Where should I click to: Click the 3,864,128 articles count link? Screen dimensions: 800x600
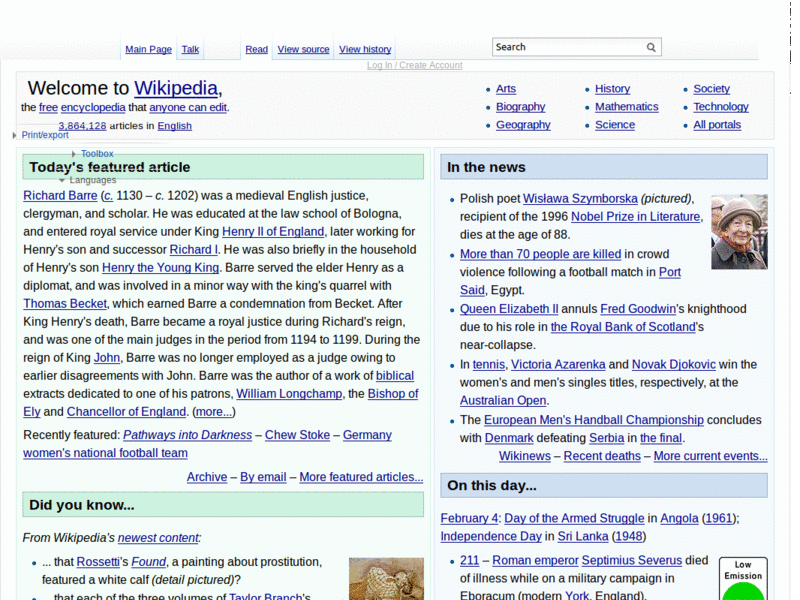coord(82,126)
